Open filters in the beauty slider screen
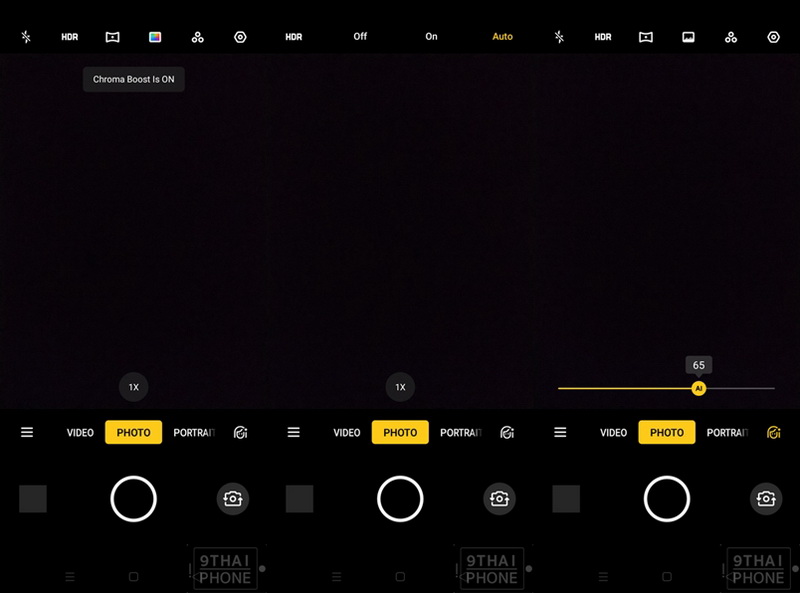Image resolution: width=800 pixels, height=593 pixels. point(731,37)
